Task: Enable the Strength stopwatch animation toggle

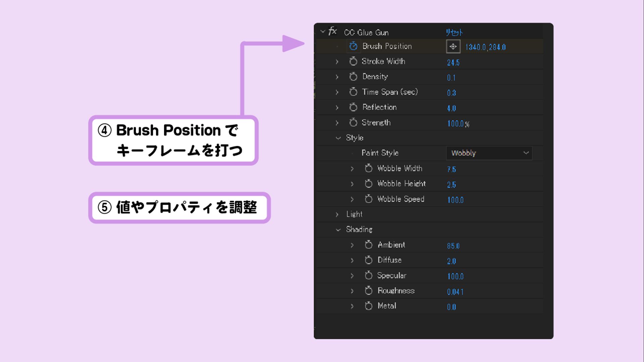Action: tap(353, 123)
